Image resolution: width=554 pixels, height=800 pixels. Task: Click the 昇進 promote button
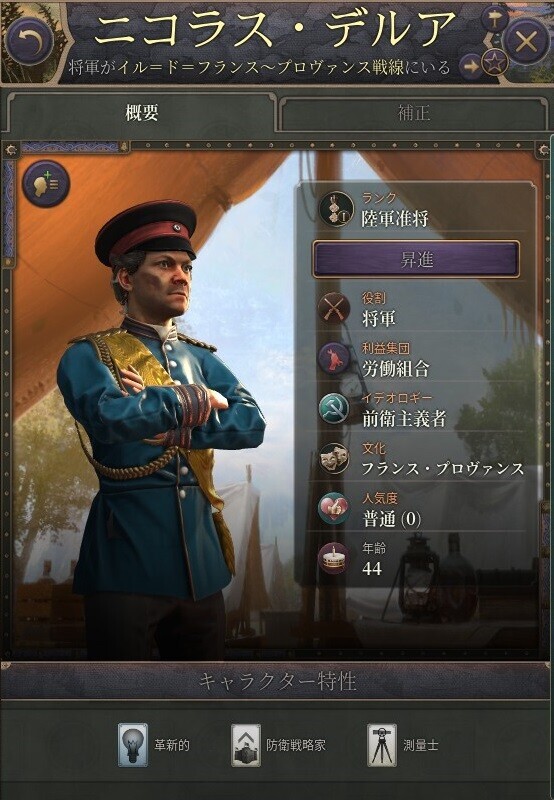[x=416, y=260]
